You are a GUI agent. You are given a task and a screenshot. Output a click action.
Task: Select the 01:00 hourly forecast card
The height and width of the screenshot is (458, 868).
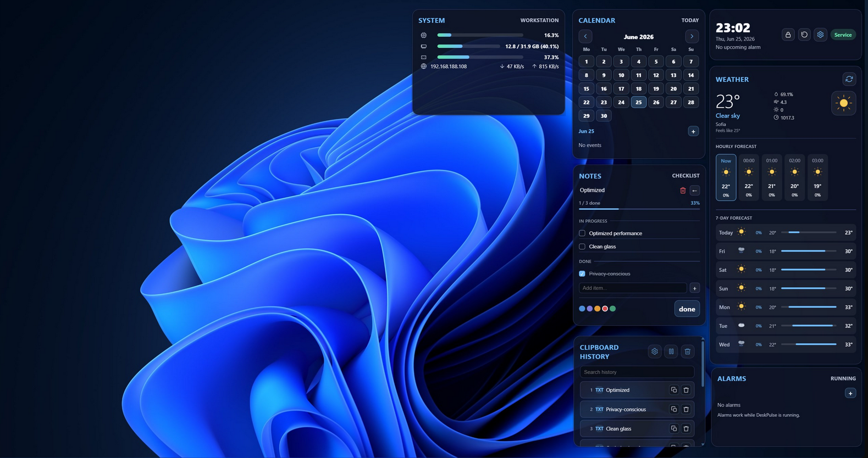point(772,177)
